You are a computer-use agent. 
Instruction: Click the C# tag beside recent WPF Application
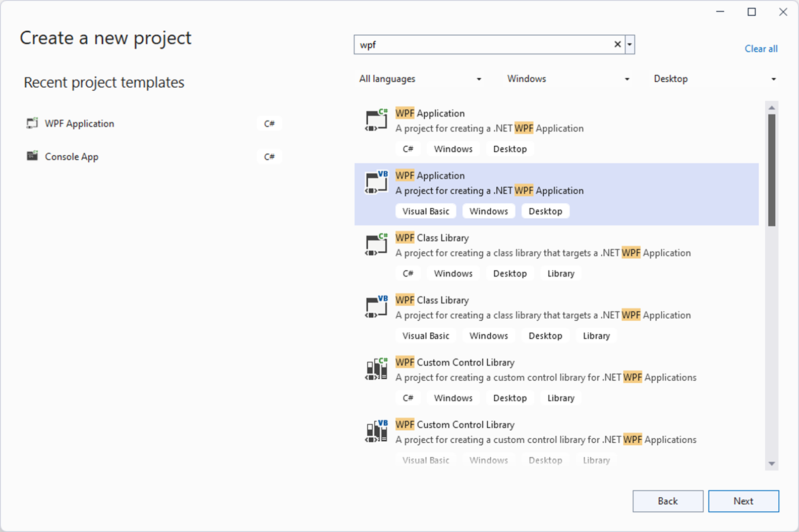pyautogui.click(x=269, y=124)
